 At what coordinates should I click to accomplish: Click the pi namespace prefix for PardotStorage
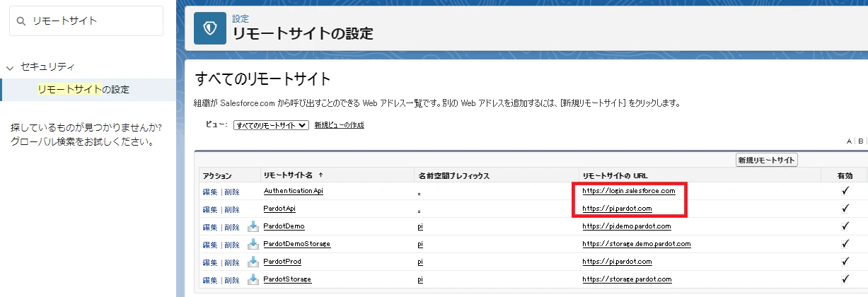pos(420,279)
